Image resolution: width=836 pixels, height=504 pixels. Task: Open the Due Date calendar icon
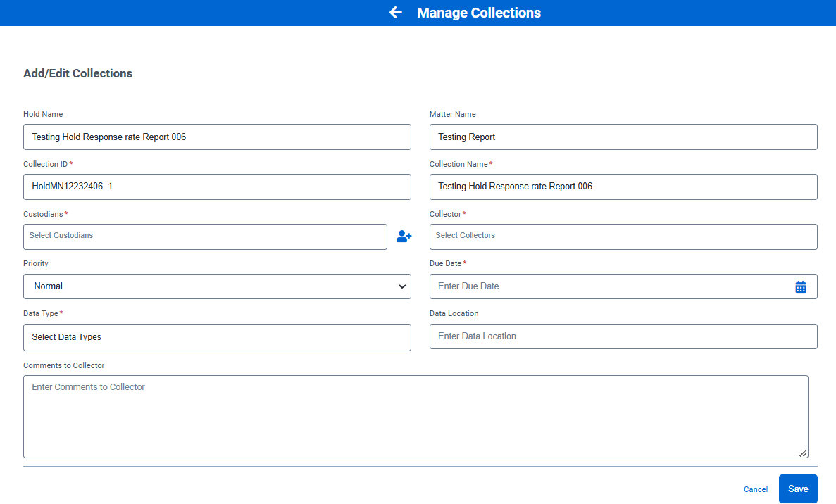click(800, 286)
